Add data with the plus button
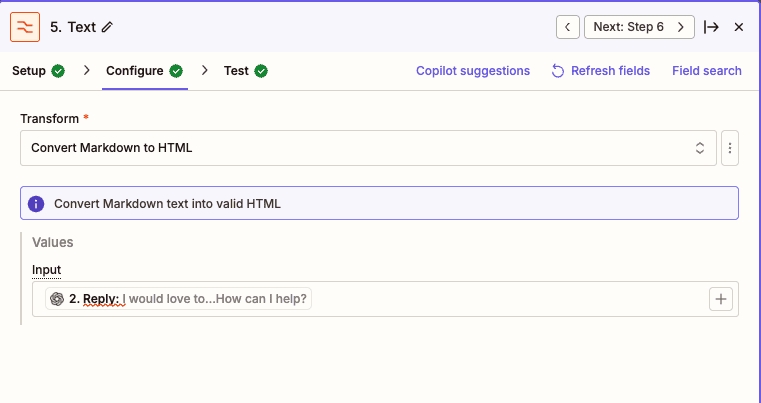Viewport: 761px width, 403px height. point(720,299)
